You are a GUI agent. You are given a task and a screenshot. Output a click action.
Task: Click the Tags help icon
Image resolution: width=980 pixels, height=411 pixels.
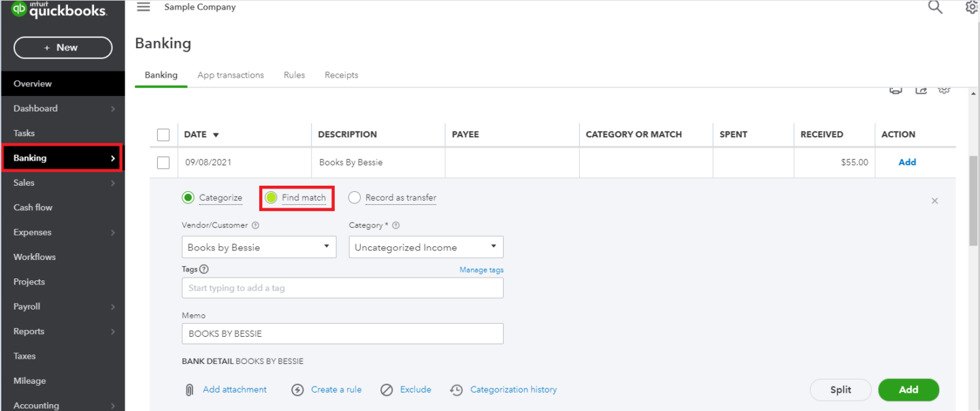click(x=204, y=269)
